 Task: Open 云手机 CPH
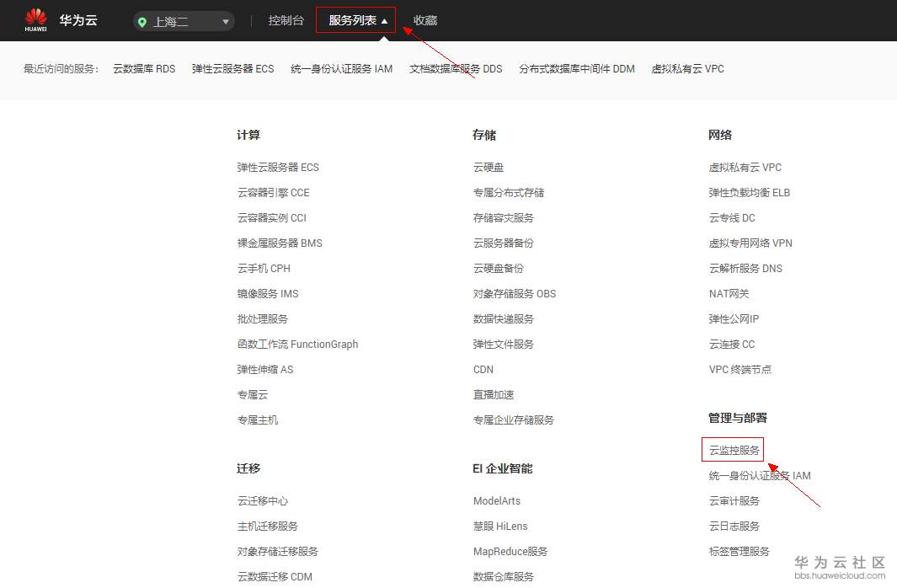pyautogui.click(x=264, y=268)
